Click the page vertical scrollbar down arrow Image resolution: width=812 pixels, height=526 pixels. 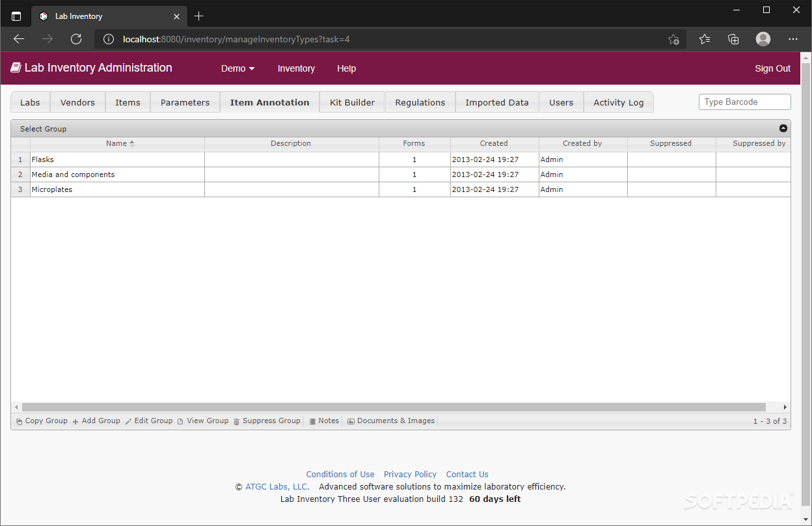tap(806, 520)
